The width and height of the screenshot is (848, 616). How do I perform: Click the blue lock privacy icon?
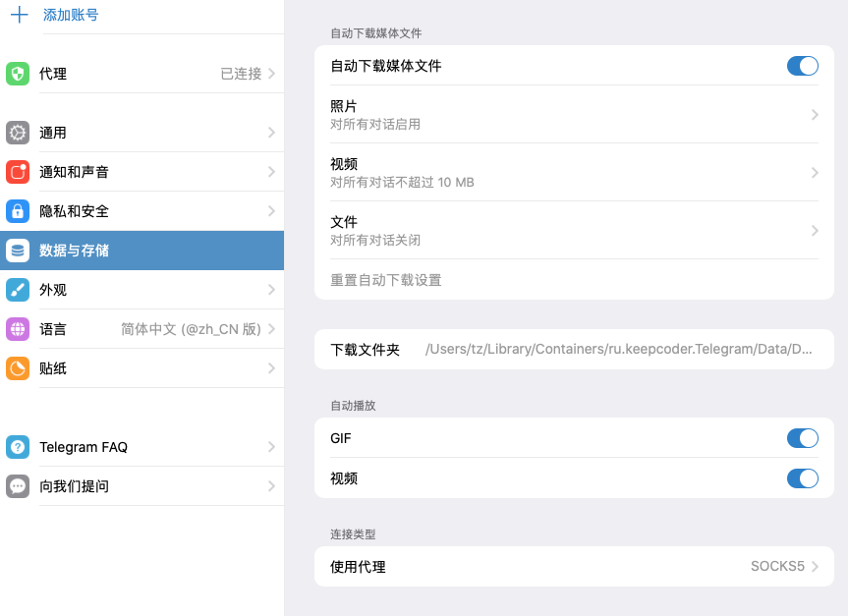pyautogui.click(x=18, y=211)
